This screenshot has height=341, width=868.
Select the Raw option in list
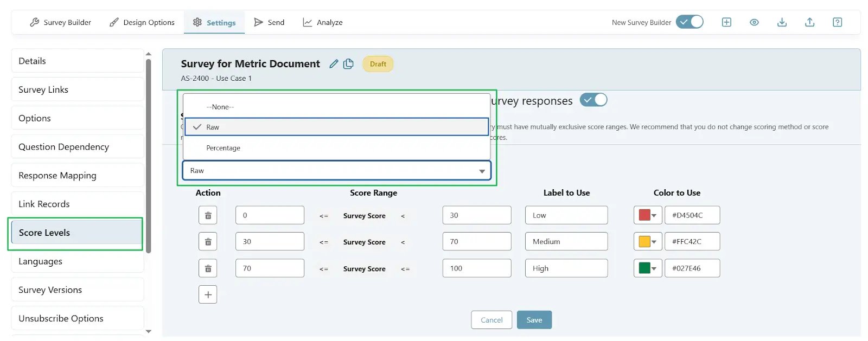click(x=336, y=127)
